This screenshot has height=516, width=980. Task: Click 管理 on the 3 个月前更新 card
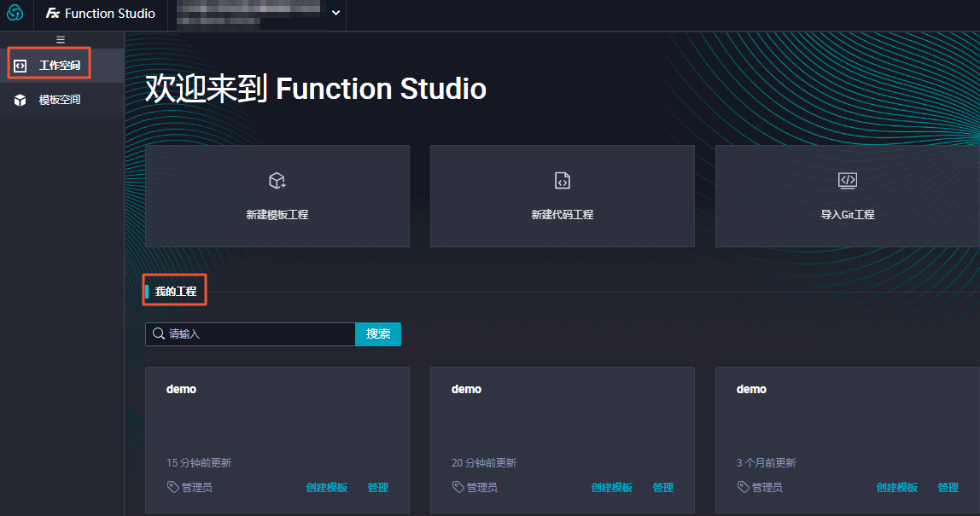point(948,487)
